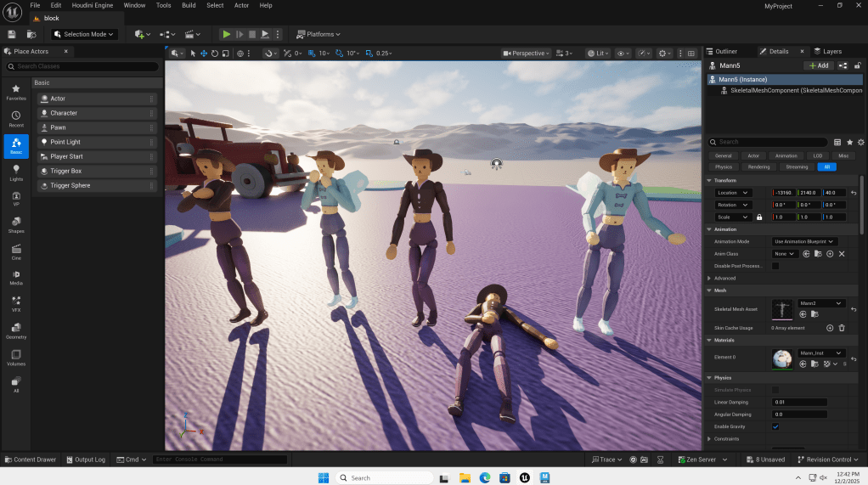Click the Shapes category icon
Screen dimensions: 868x485
coord(16,224)
